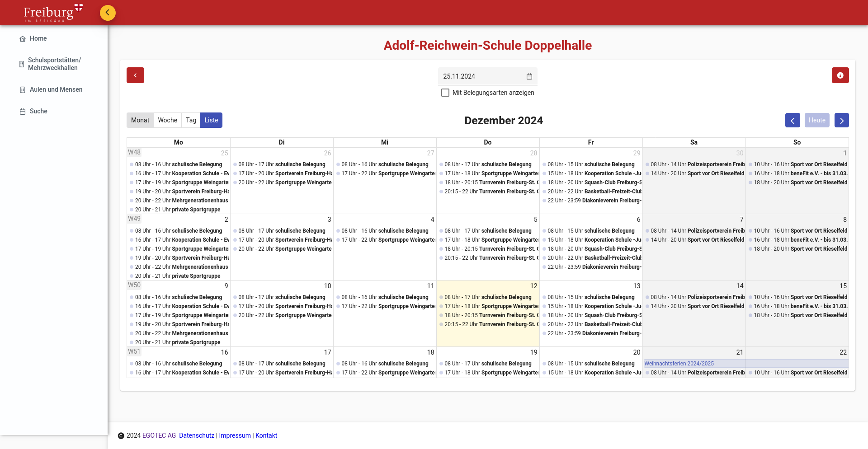Enable 'Mit Belegungsarten anzeigen' checkbox
868x449 pixels.
coord(445,93)
